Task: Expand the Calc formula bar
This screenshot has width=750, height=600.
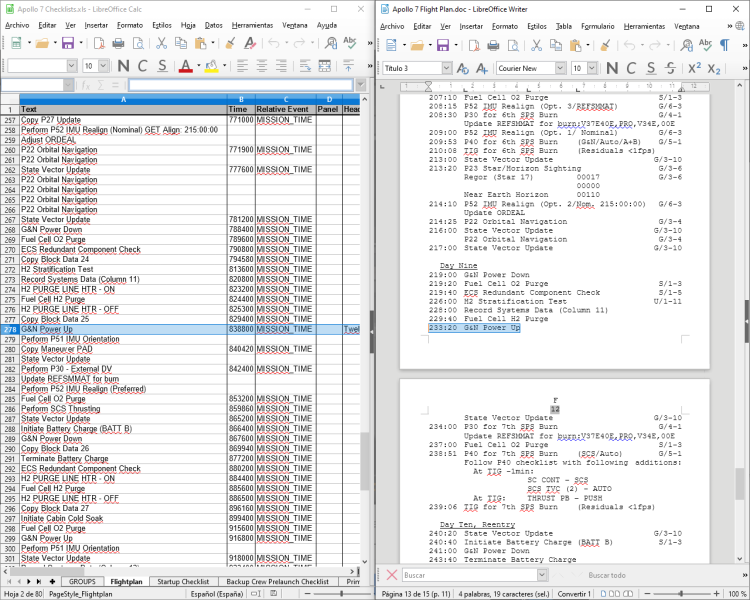Action: (x=361, y=85)
